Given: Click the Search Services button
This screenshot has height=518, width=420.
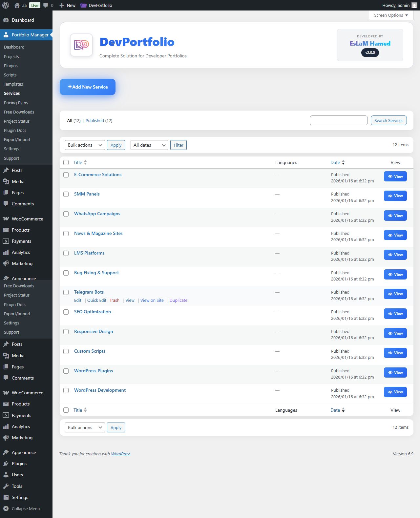Looking at the screenshot, I should point(389,120).
